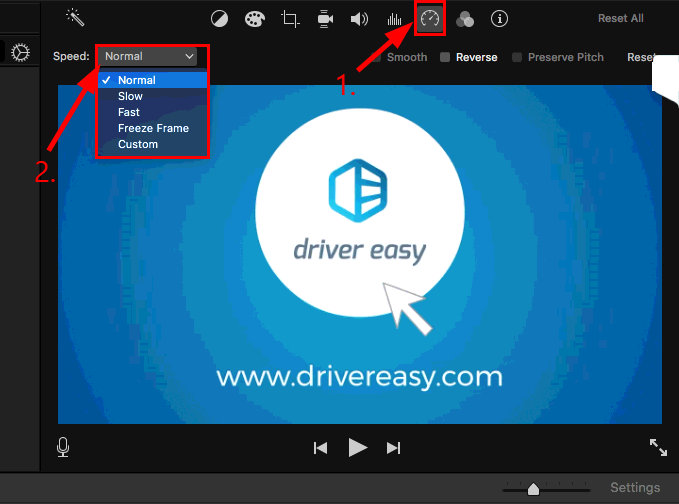
Task: Skip to previous clip
Action: point(320,448)
